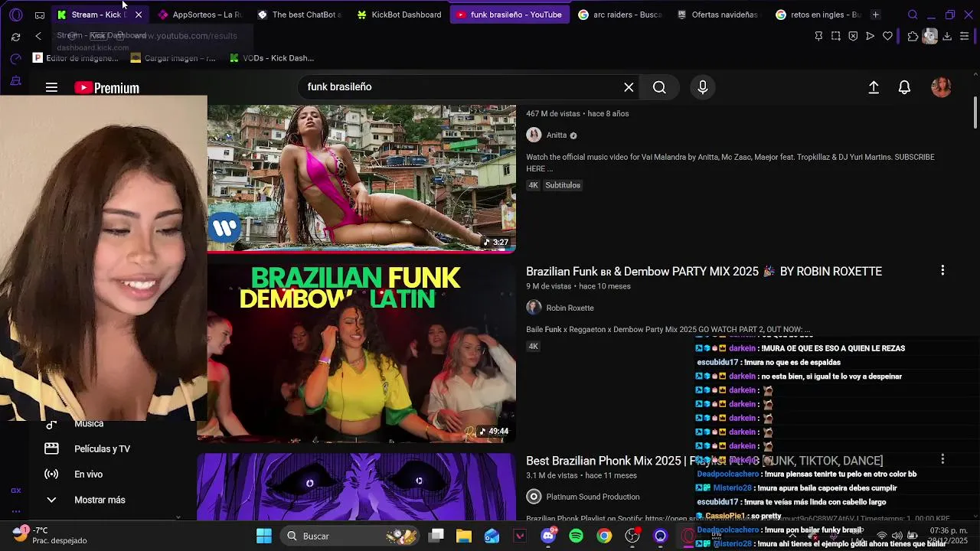Open the YouTube notifications bell
The image size is (980, 551).
click(904, 87)
